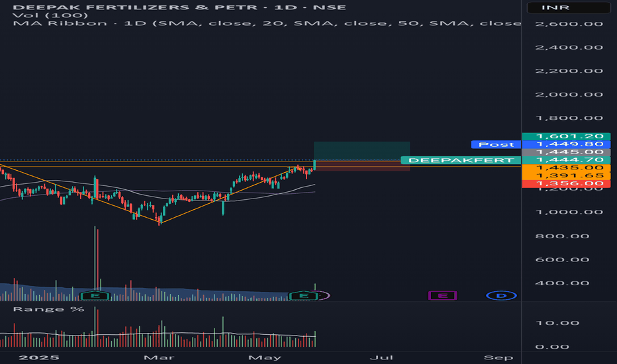The height and width of the screenshot is (364, 617).
Task: Select the 1,444.70 current price label
Action: pos(566,159)
